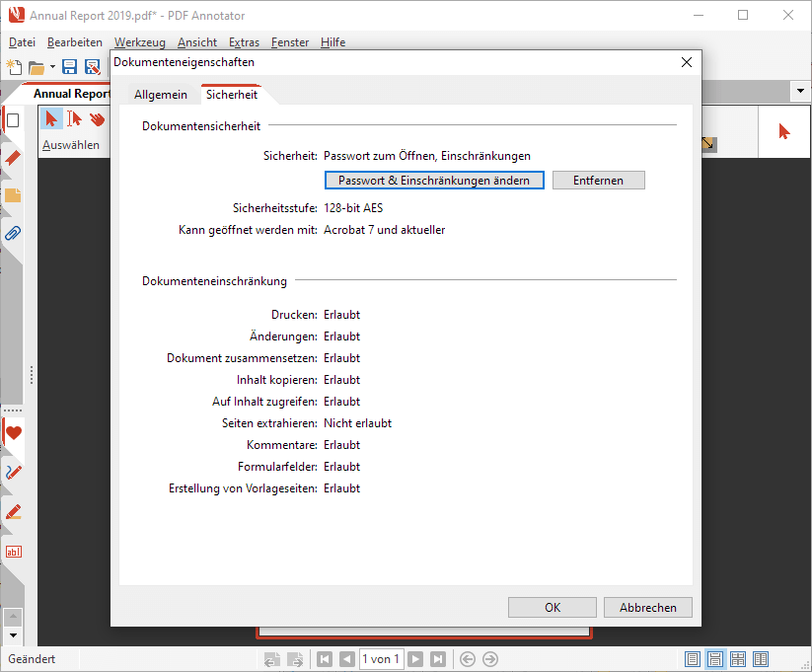
Task: Select the text-selection cursor tool
Action: [74, 119]
